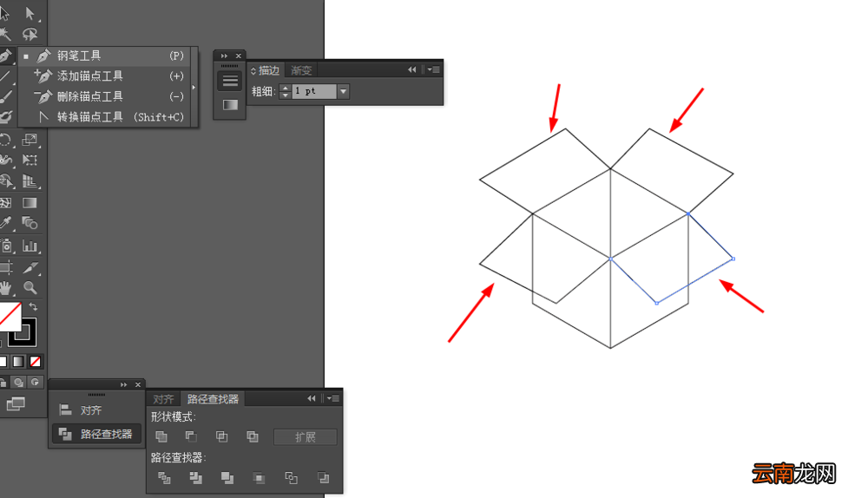The image size is (868, 498).
Task: Select the Direct Selection (white arrow) tool
Action: click(30, 13)
